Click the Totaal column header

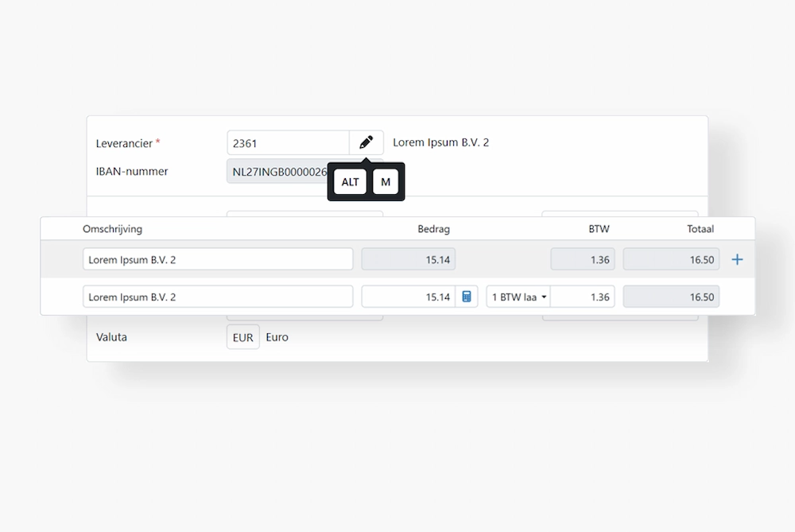tap(700, 228)
